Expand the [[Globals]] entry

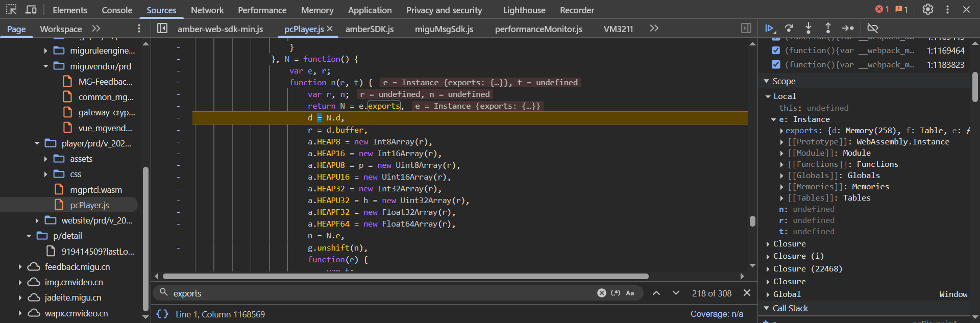click(x=781, y=176)
